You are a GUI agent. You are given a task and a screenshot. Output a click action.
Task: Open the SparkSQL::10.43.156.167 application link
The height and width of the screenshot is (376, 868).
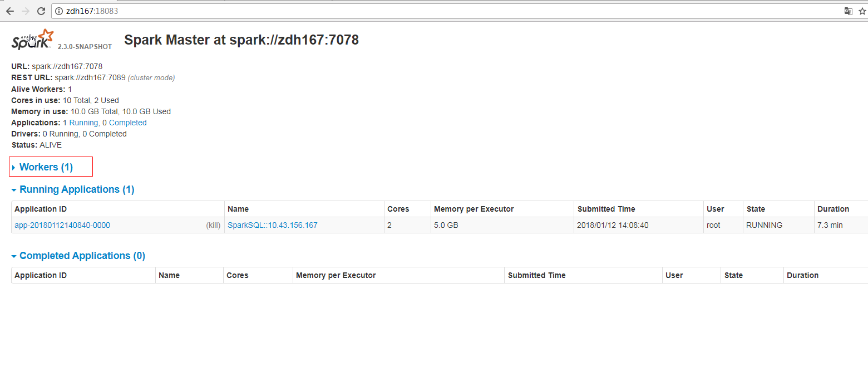[x=273, y=225]
